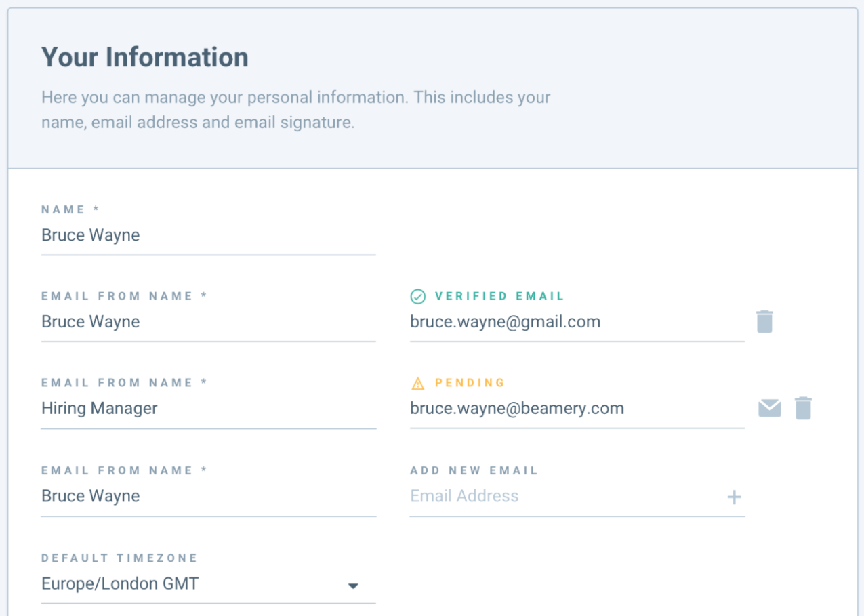Click the Default Timezone label

119,558
